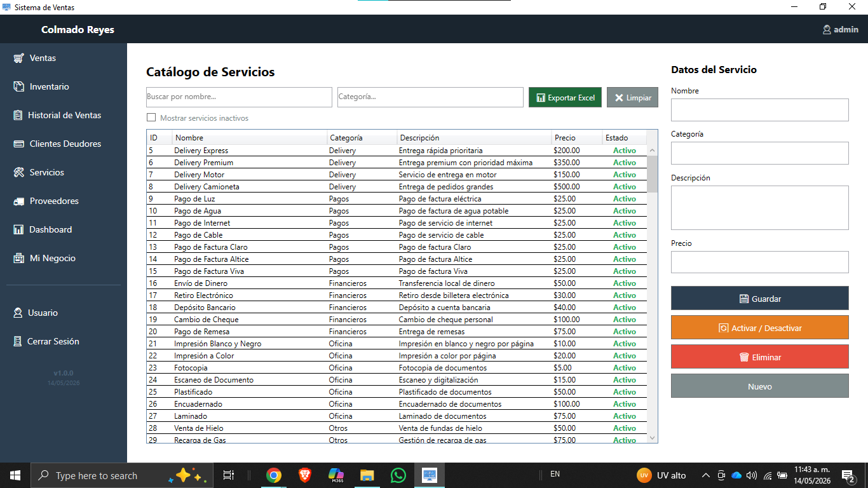This screenshot has width=868, height=488.
Task: Enable Mostrar servicios inactivos checkbox
Action: coord(151,118)
